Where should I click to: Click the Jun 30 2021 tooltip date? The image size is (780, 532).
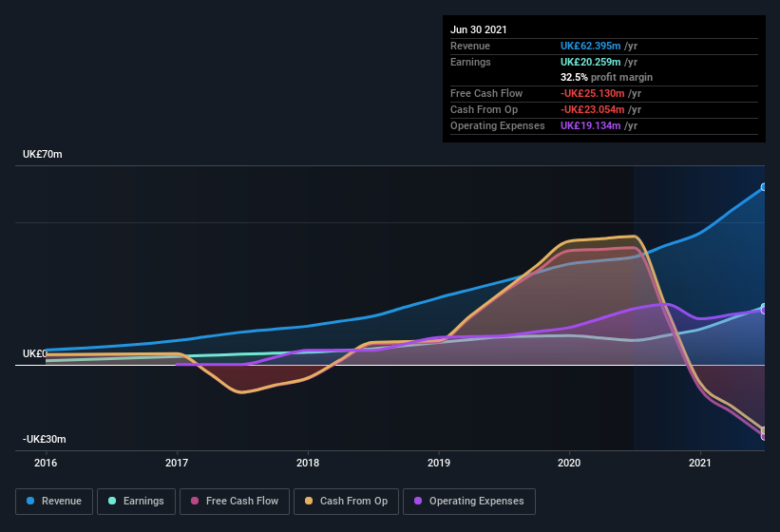[x=479, y=29]
